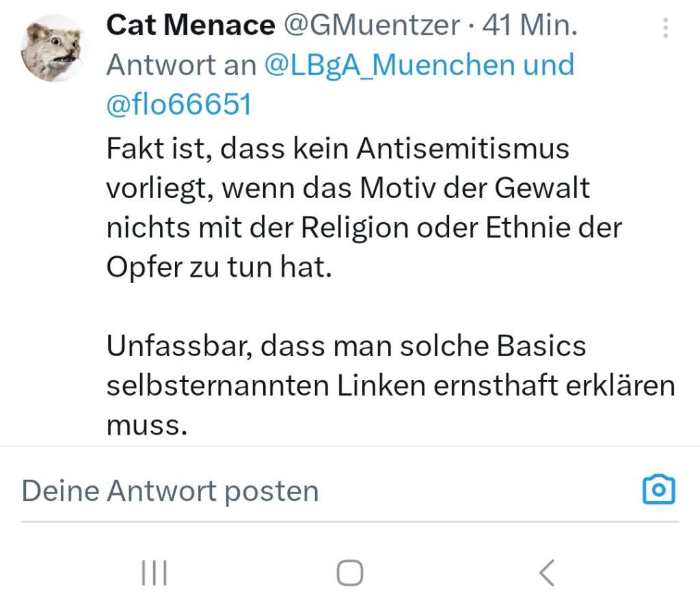Tap the 41 Min. timestamp
Viewport: 700px width, 613px height.
pos(530,26)
